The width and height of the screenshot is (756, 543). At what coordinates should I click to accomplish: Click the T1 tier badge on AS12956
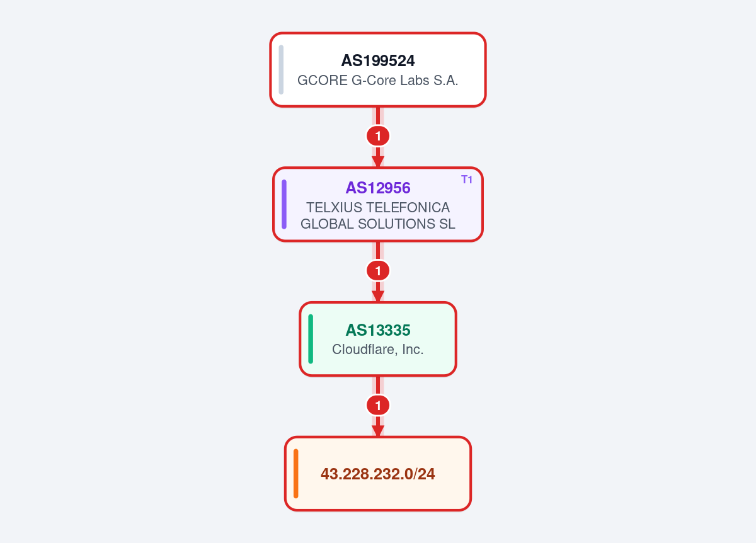pyautogui.click(x=467, y=180)
